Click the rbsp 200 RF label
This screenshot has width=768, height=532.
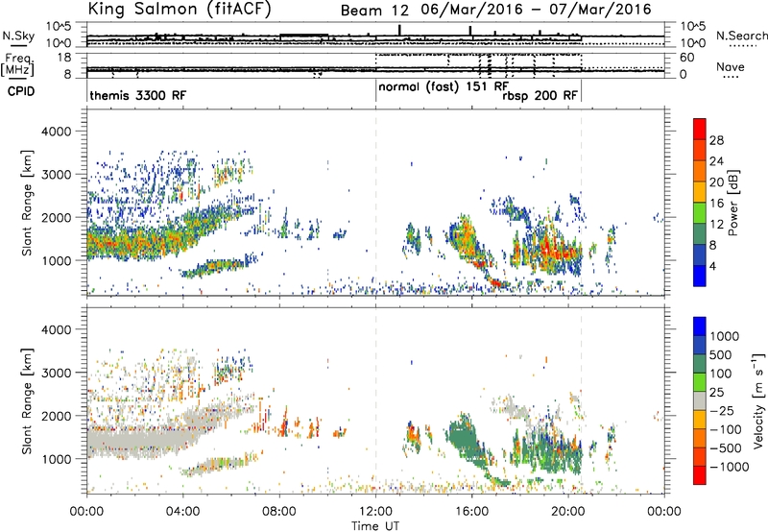tap(540, 96)
